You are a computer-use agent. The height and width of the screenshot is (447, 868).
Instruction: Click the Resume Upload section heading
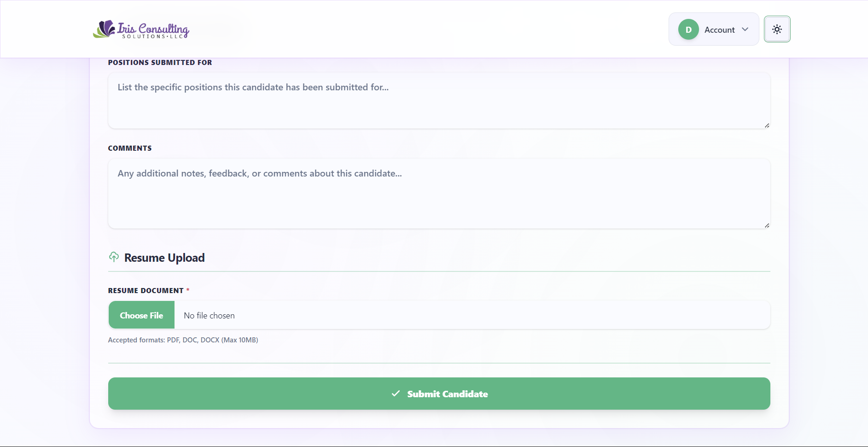coord(164,258)
